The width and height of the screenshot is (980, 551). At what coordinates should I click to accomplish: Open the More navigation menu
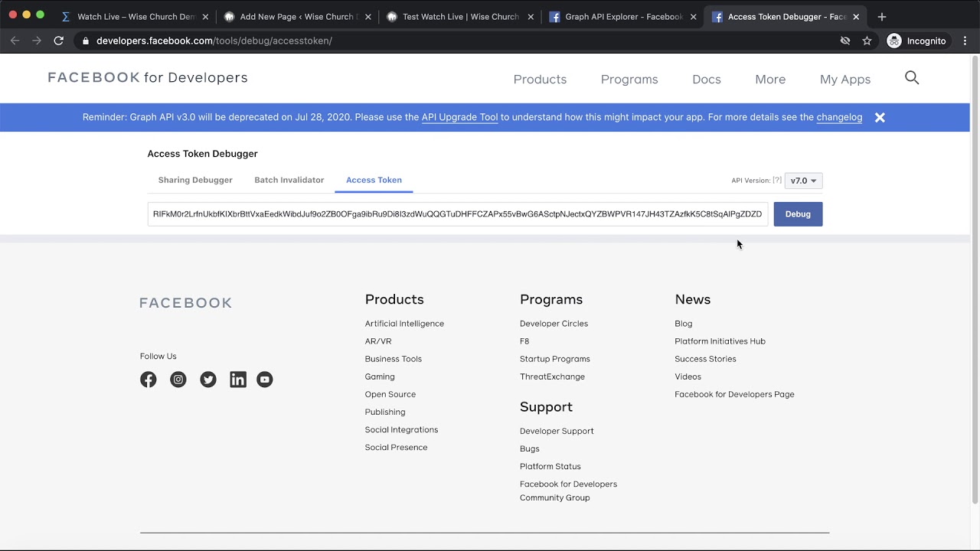(770, 80)
